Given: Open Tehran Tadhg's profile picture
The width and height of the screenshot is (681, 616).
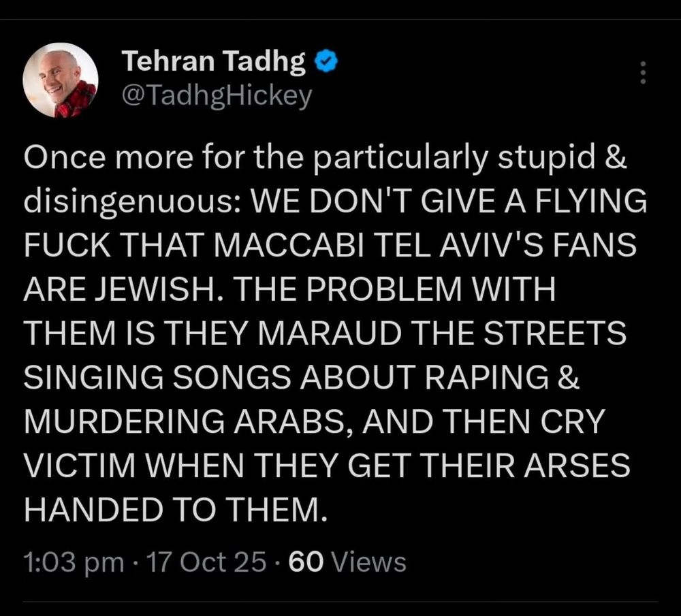Looking at the screenshot, I should pos(61,80).
